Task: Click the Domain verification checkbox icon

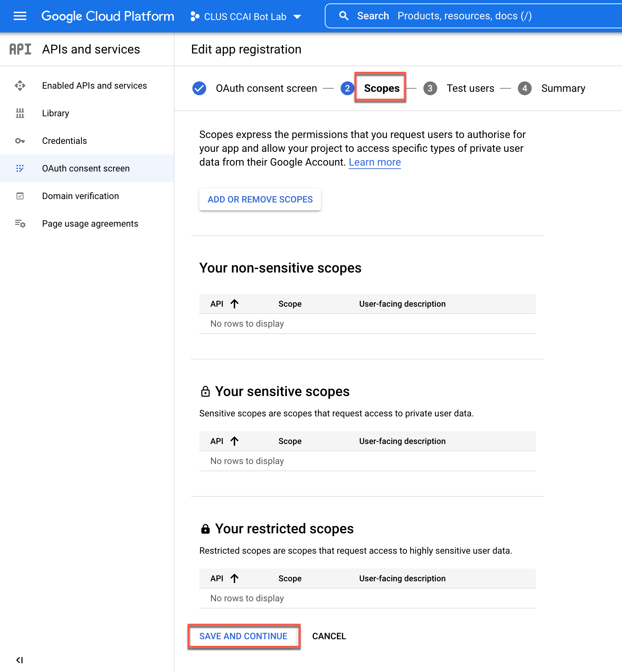Action: (x=20, y=196)
